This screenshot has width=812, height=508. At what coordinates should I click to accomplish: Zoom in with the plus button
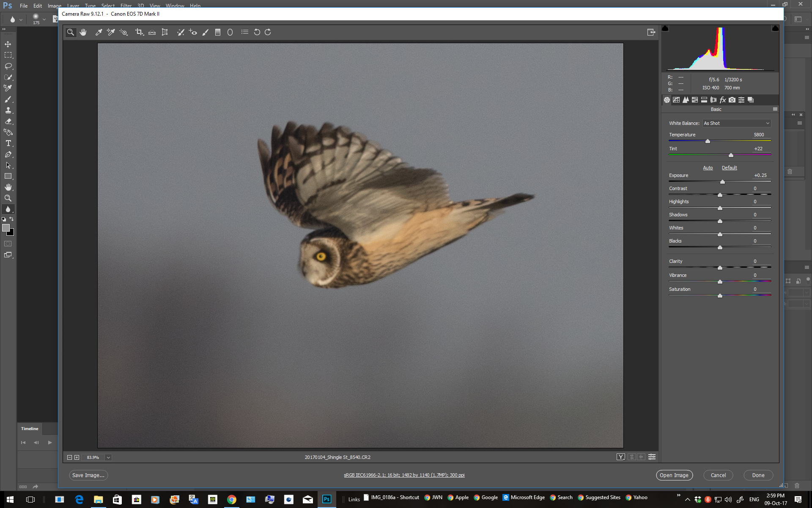pos(77,457)
